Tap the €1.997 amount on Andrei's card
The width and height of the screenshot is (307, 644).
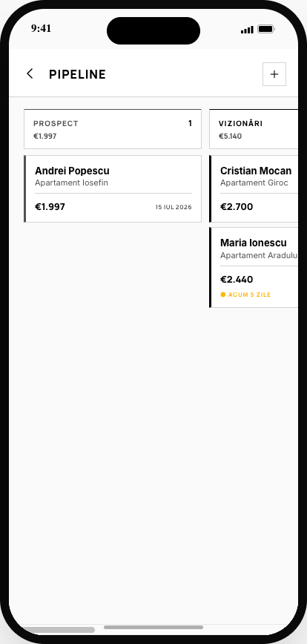pyautogui.click(x=50, y=206)
